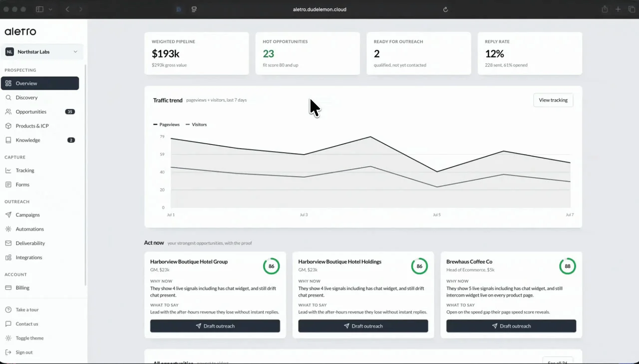The width and height of the screenshot is (639, 364).
Task: Click the Take a tour help icon
Action: point(8,310)
